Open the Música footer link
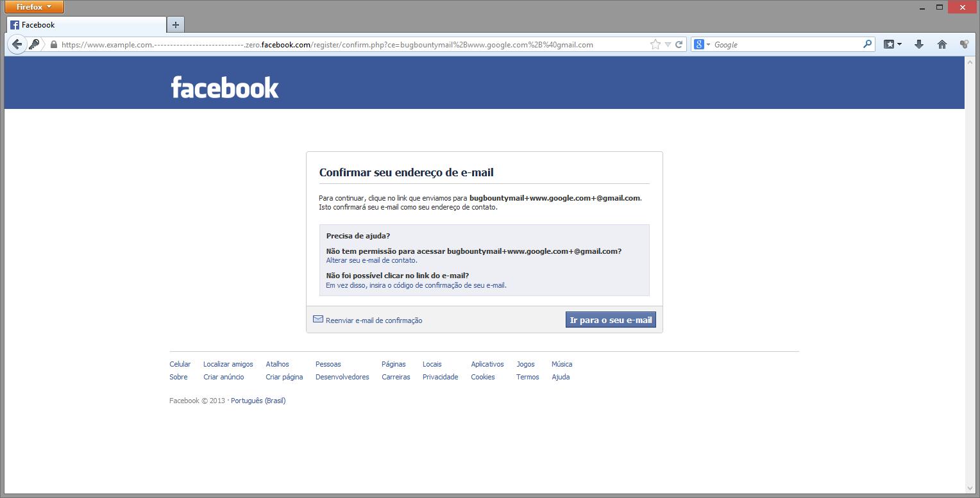 click(x=562, y=364)
